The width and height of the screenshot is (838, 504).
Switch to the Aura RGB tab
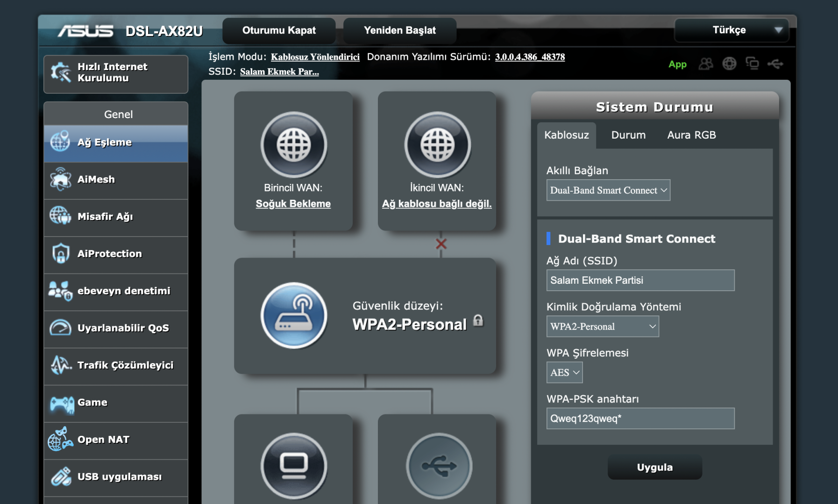point(691,135)
